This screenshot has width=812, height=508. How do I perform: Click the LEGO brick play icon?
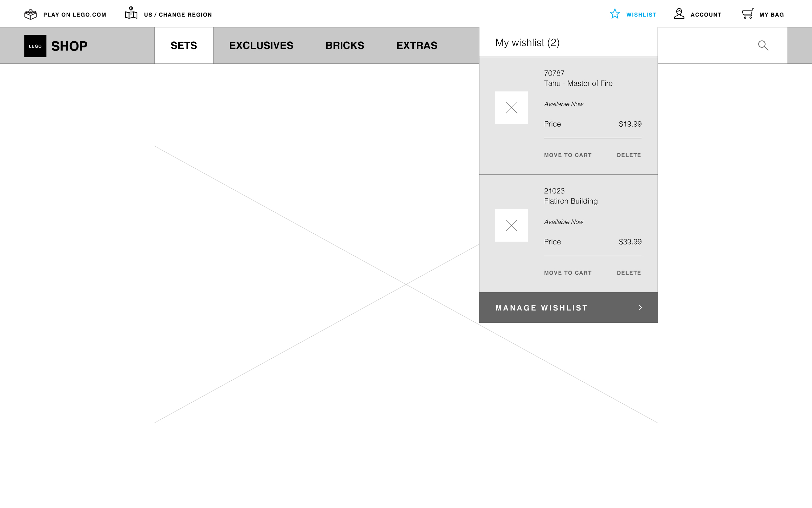point(30,15)
